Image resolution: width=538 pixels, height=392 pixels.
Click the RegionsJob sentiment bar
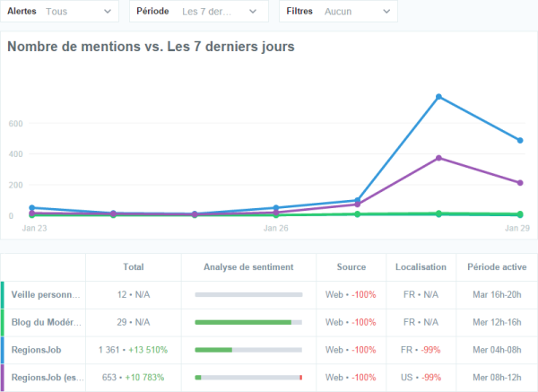248,350
